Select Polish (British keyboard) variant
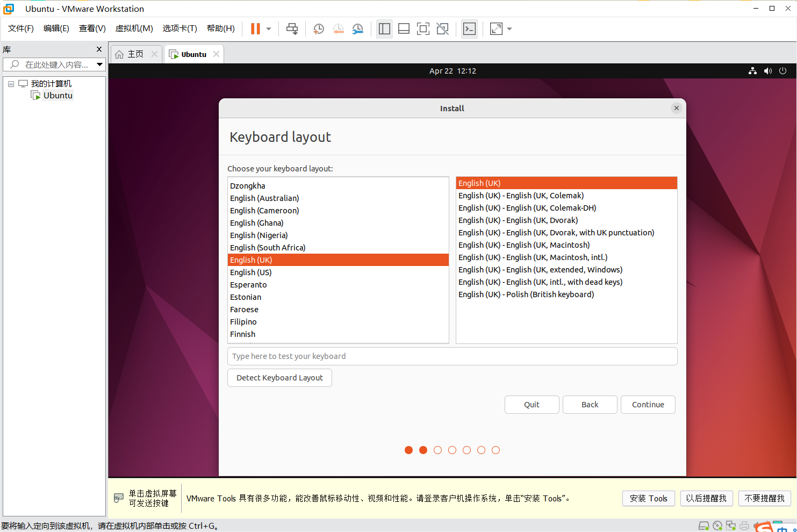The height and width of the screenshot is (532, 797). pyautogui.click(x=566, y=294)
